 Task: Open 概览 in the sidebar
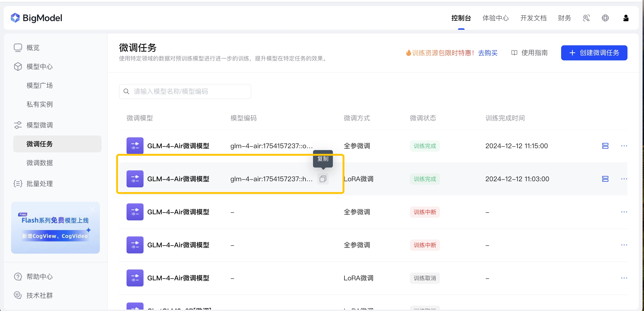(27, 47)
